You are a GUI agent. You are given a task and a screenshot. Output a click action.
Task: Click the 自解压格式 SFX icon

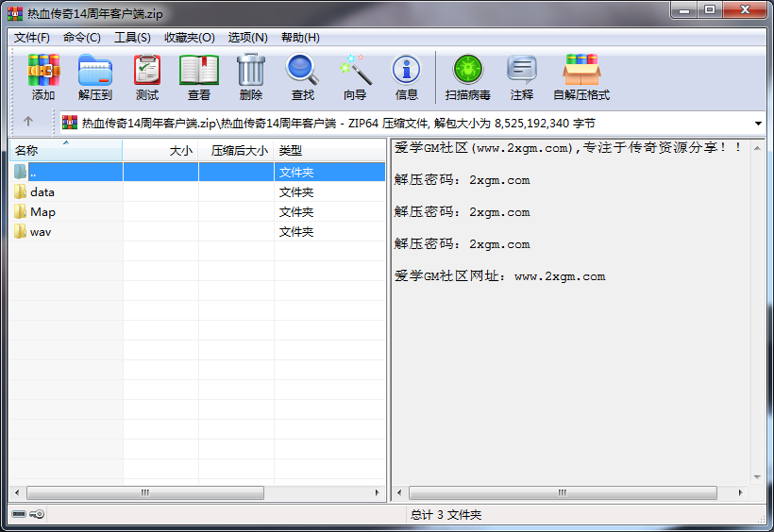[581, 70]
